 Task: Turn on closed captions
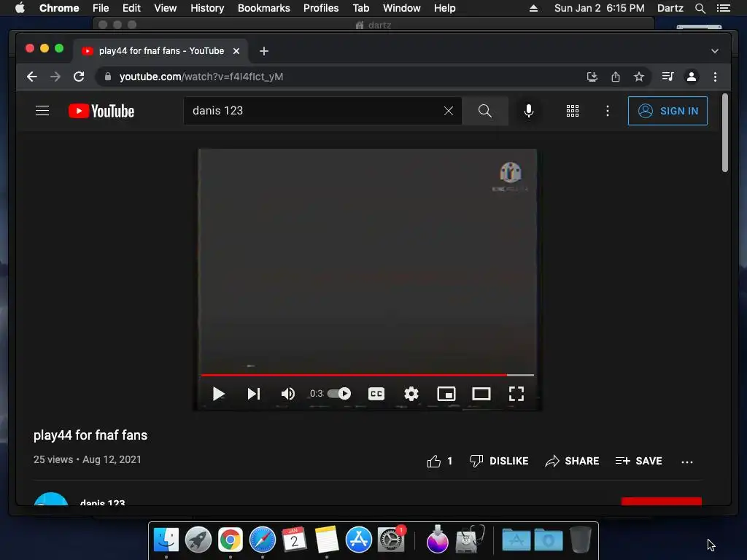376,394
